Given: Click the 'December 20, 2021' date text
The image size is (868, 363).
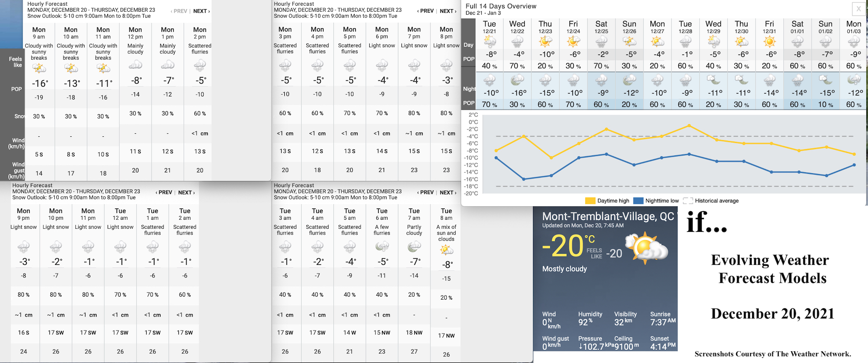Looking at the screenshot, I should click(773, 313).
